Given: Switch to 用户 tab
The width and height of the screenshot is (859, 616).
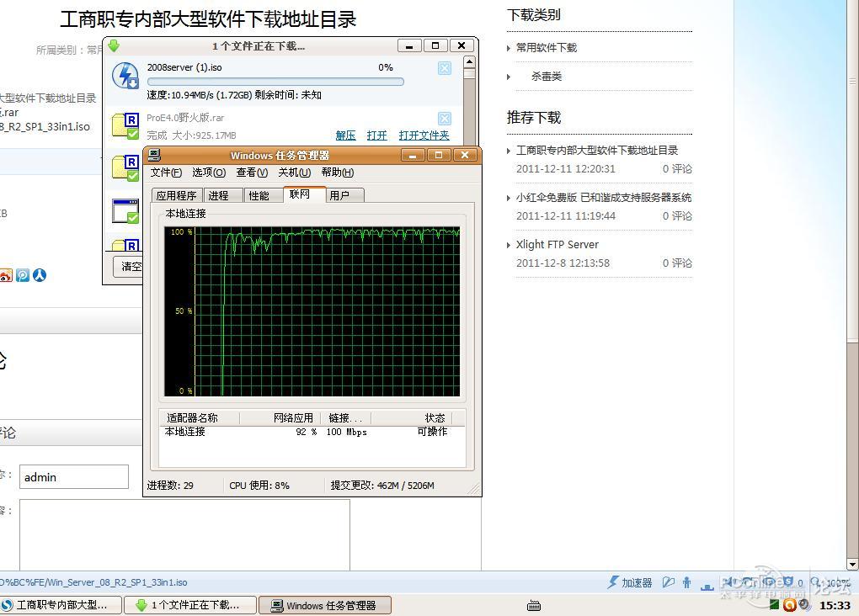Looking at the screenshot, I should (x=345, y=195).
